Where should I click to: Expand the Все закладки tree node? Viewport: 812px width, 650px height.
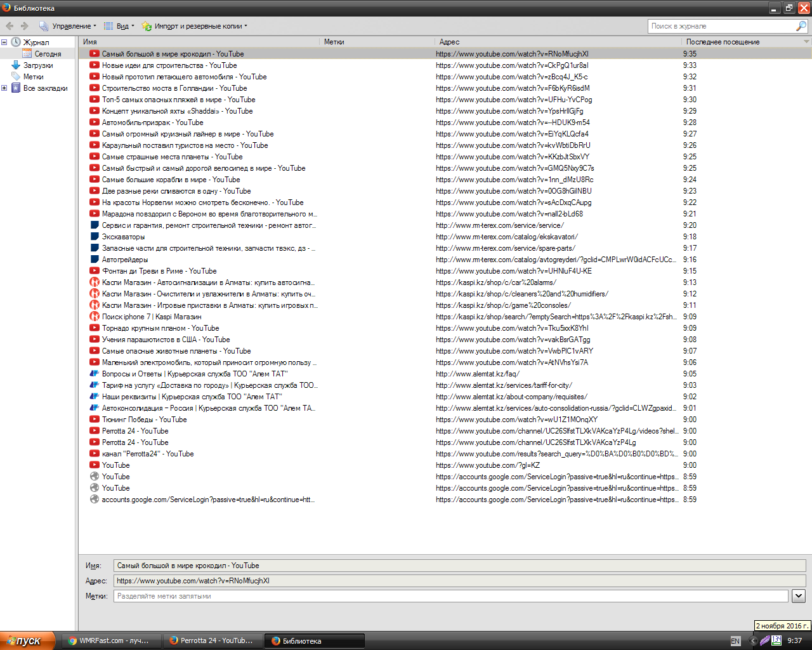click(x=4, y=88)
